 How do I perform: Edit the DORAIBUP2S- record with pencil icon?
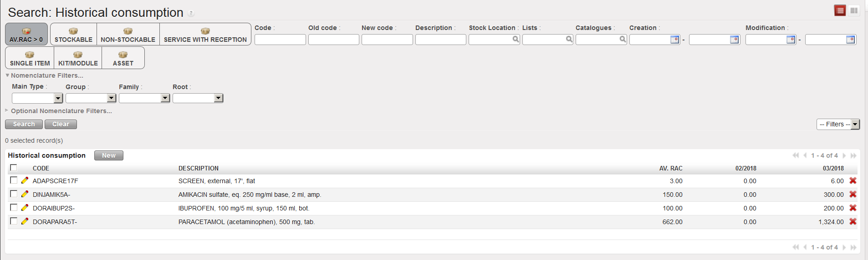point(25,208)
